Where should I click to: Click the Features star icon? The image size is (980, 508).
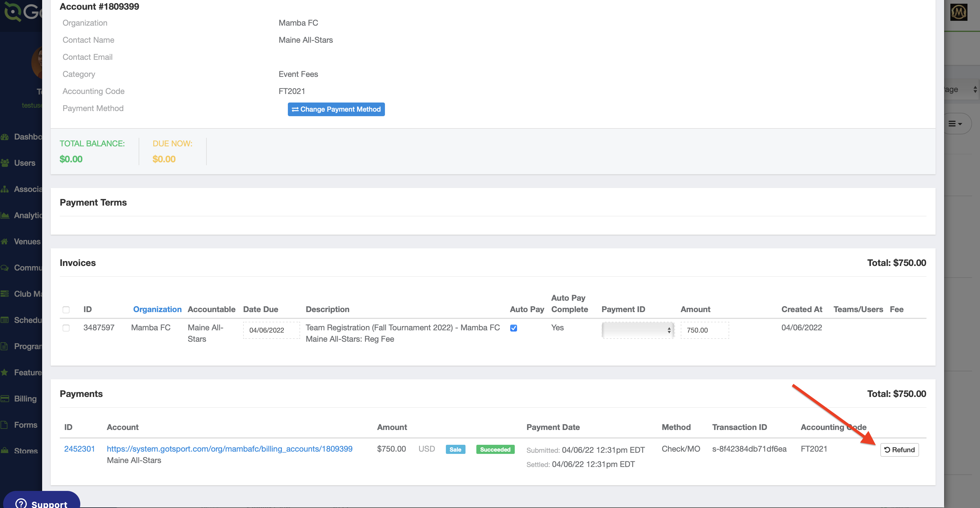5,372
